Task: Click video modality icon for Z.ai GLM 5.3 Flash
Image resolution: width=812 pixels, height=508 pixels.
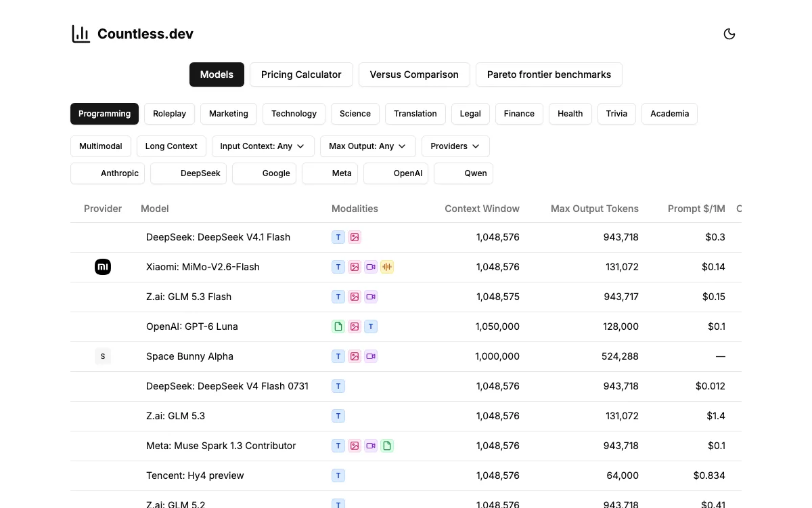Action: [x=371, y=297]
